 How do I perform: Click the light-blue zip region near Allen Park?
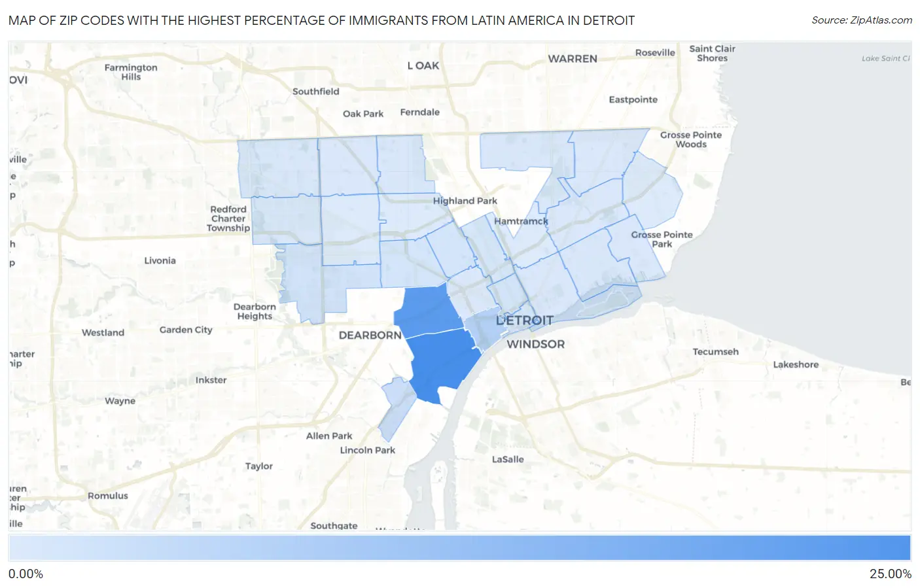pyautogui.click(x=397, y=409)
